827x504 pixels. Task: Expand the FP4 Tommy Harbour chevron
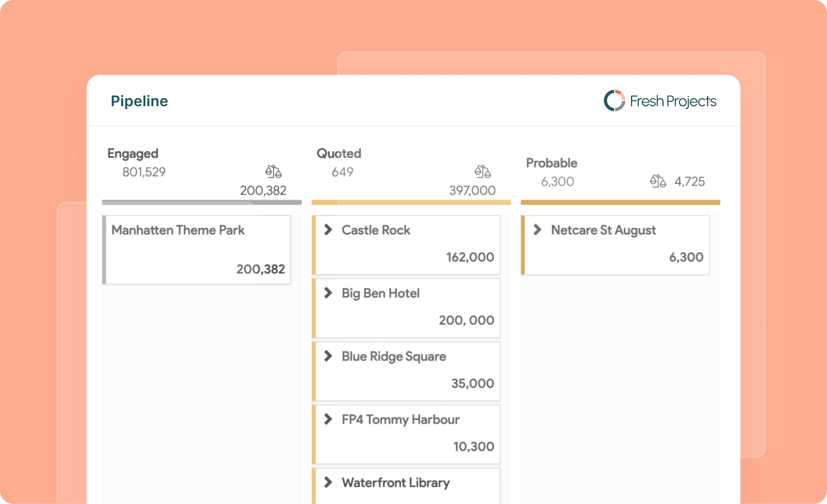(328, 419)
